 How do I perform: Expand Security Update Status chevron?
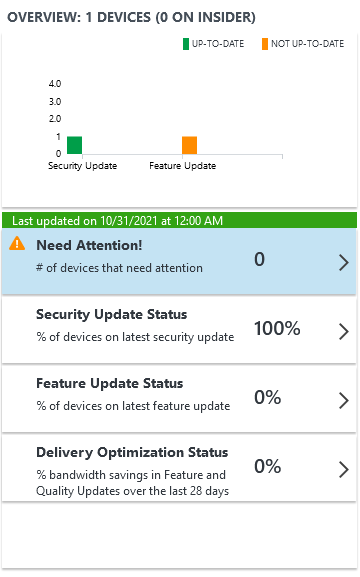pyautogui.click(x=343, y=332)
